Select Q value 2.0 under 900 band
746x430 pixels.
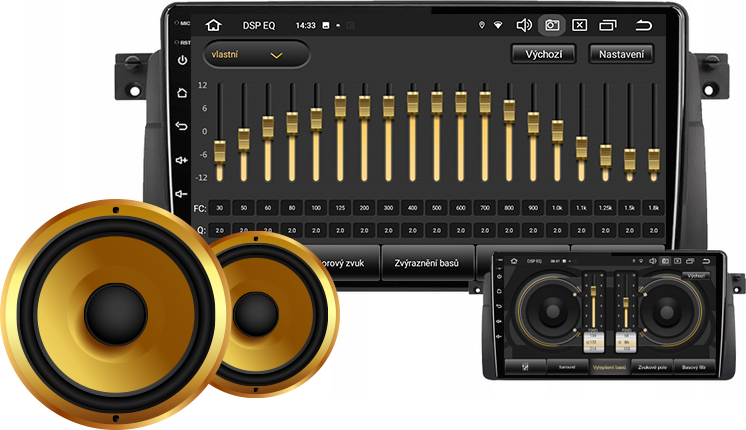tap(533, 230)
